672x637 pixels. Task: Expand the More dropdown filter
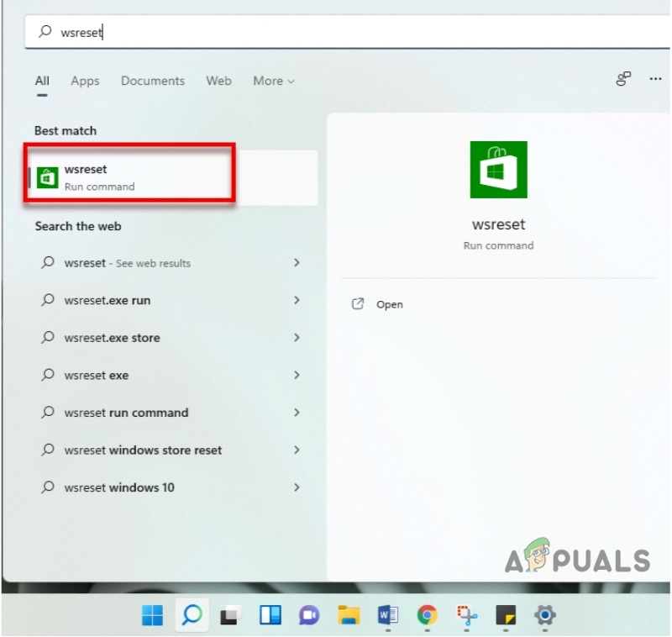(x=274, y=81)
